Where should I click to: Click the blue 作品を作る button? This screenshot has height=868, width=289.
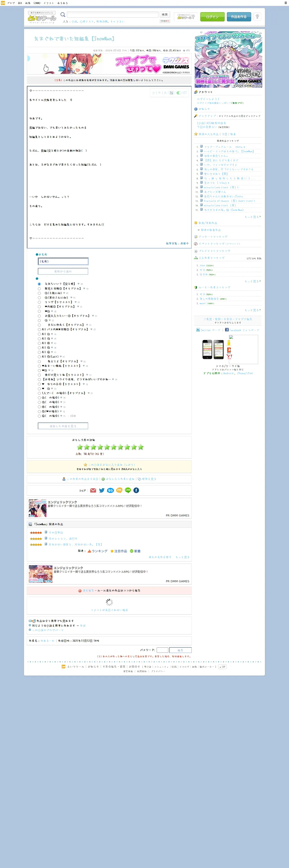tap(239, 17)
